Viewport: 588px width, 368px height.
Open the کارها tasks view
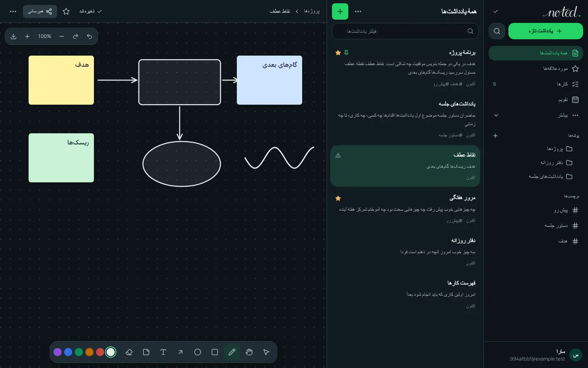[x=536, y=84]
